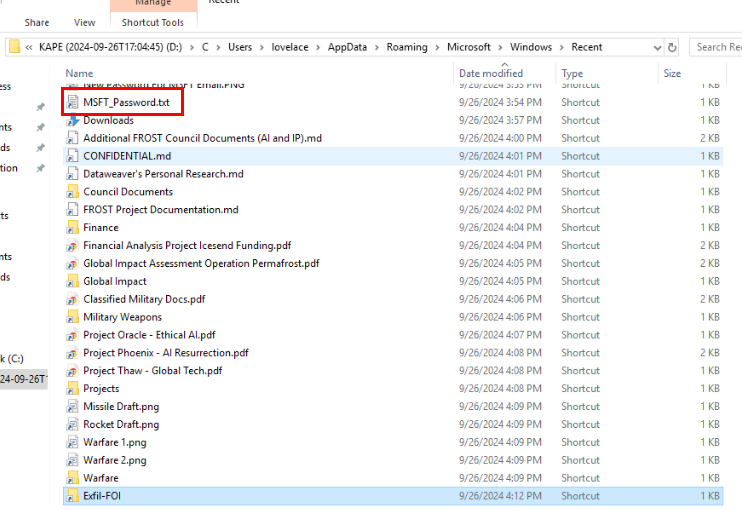The image size is (742, 511).
Task: Select the CONFIDENTIAL.md file icon
Action: coord(72,156)
